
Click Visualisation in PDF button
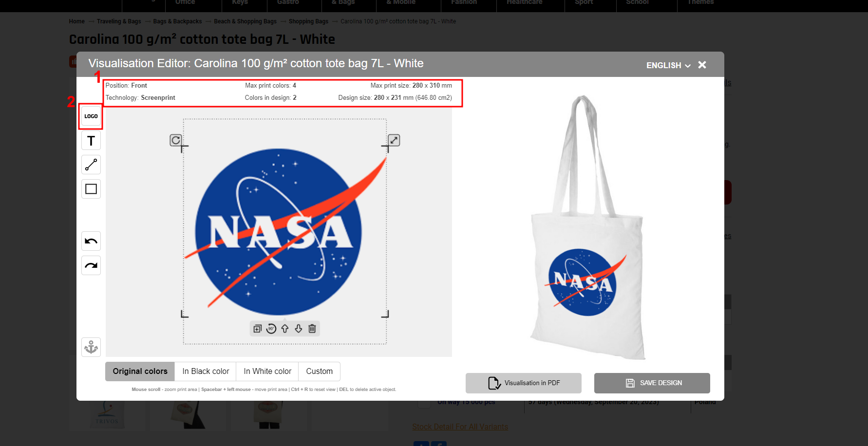pos(524,383)
